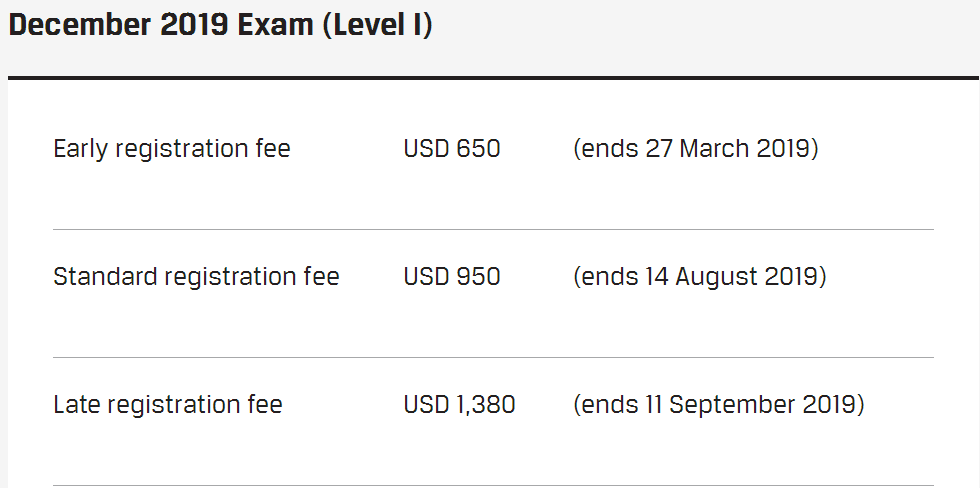The height and width of the screenshot is (488, 980).
Task: Click the USD 650 fee amount
Action: click(x=452, y=149)
